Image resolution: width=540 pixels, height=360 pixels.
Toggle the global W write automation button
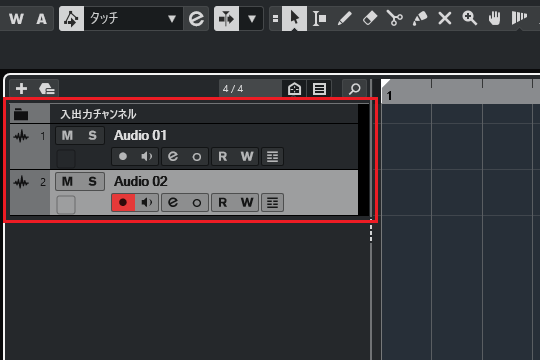(x=16, y=18)
